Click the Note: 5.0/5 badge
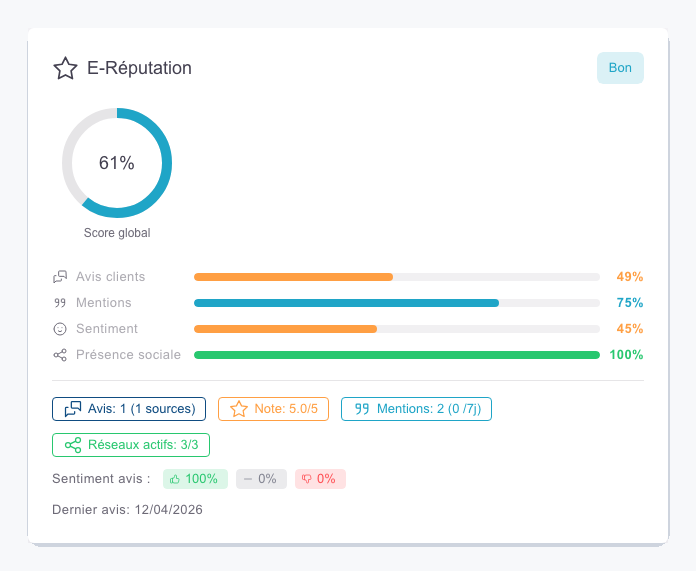This screenshot has height=571, width=696. coord(273,409)
